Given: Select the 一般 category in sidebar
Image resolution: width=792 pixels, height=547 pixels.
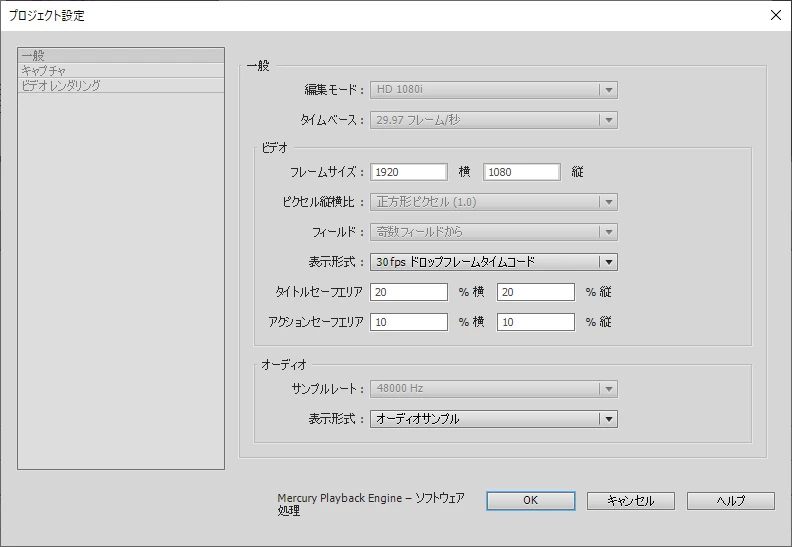Looking at the screenshot, I should tap(121, 55).
